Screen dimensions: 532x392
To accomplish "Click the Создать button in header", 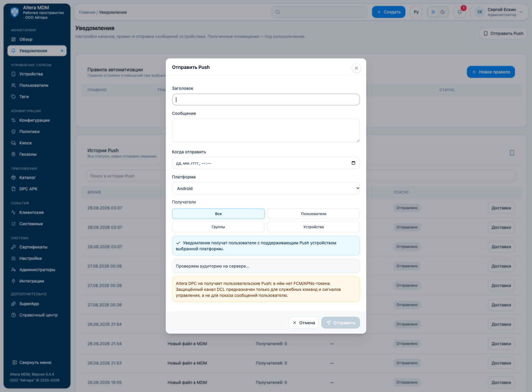I will pyautogui.click(x=388, y=12).
